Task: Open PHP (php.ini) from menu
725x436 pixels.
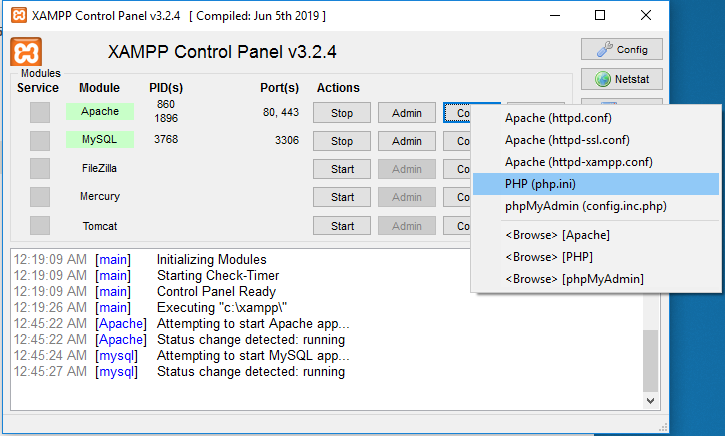Action: [596, 184]
